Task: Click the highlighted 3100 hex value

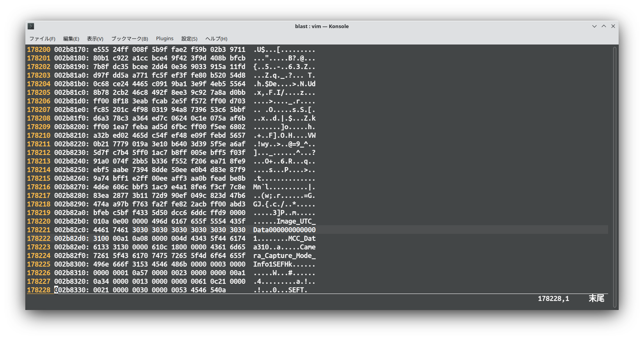Action: click(101, 239)
